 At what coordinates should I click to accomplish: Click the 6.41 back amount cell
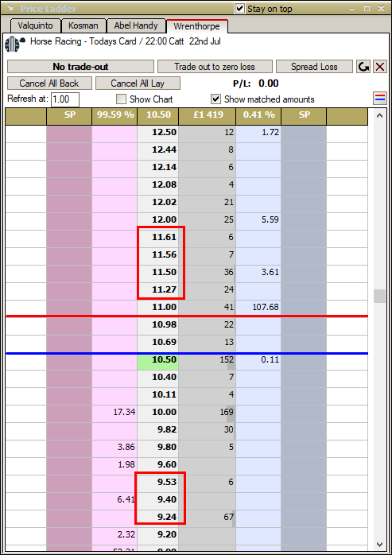(x=114, y=500)
